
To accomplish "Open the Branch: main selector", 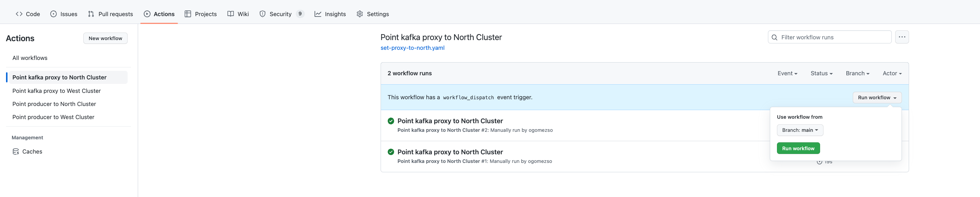I will coord(800,130).
